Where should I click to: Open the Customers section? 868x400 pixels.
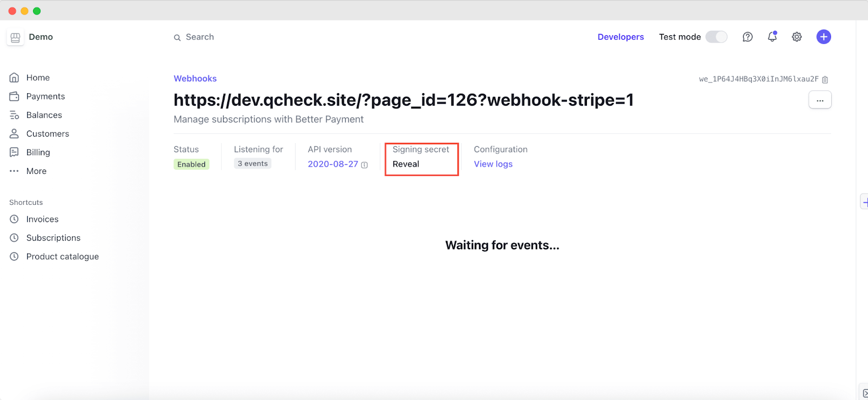click(x=48, y=133)
